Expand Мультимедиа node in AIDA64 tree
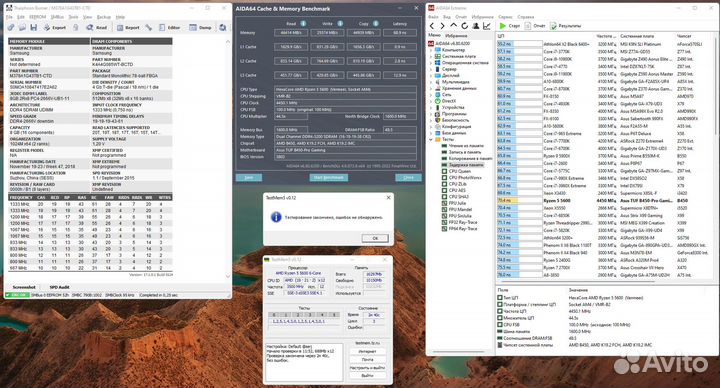Screen dimensions: 720x388 click(x=431, y=82)
